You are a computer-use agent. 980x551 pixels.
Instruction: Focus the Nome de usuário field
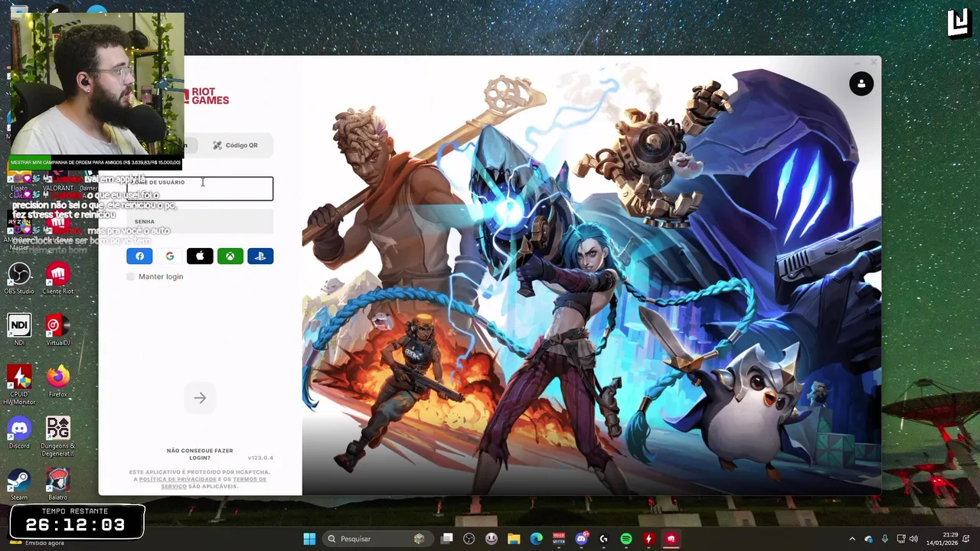[x=200, y=188]
